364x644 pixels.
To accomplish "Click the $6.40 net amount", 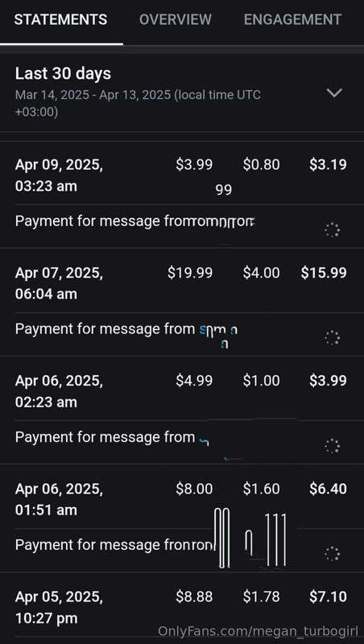I will [x=328, y=489].
